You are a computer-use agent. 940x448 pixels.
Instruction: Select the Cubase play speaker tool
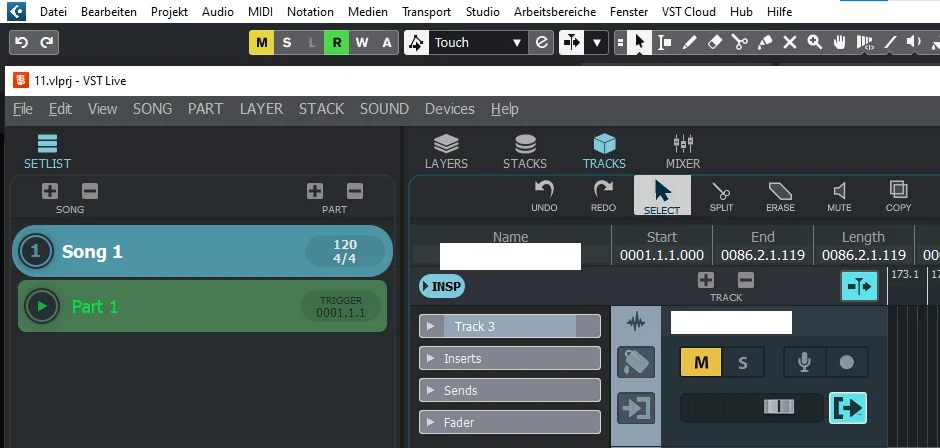point(914,43)
